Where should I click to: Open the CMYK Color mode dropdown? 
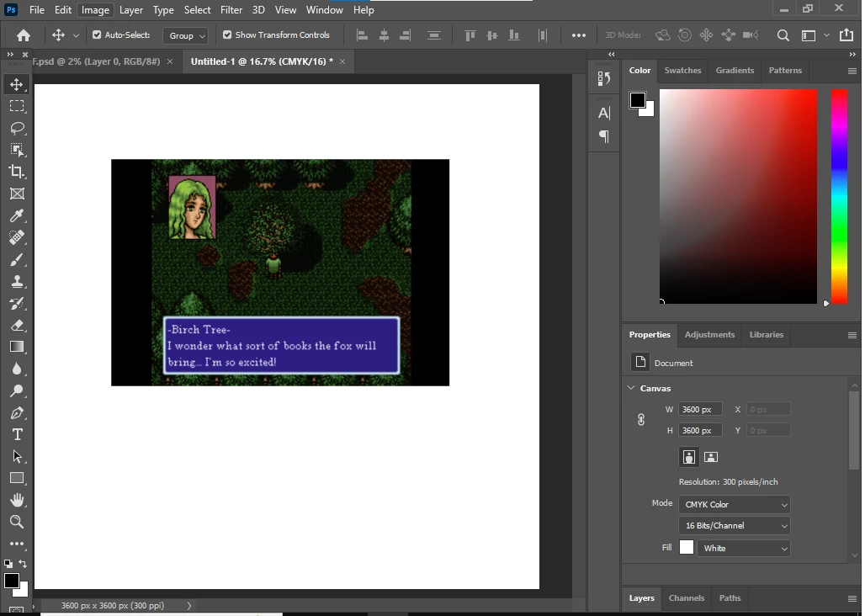[x=735, y=505]
